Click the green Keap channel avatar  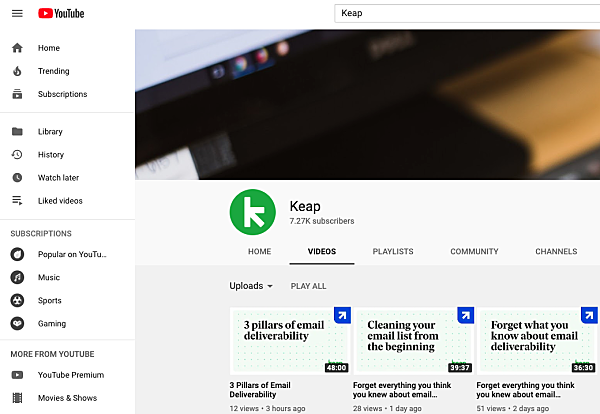(x=253, y=212)
